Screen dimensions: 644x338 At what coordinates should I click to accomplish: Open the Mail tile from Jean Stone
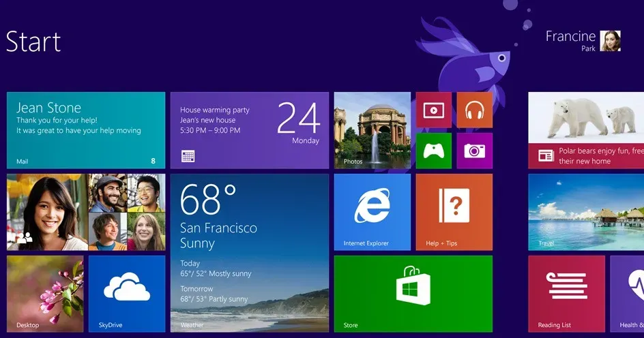click(86, 130)
